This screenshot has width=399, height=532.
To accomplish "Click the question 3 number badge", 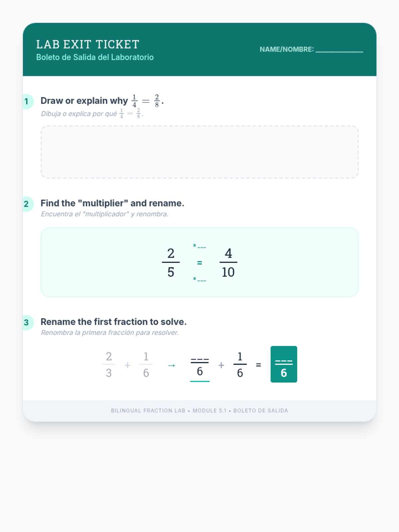I will pyautogui.click(x=27, y=323).
